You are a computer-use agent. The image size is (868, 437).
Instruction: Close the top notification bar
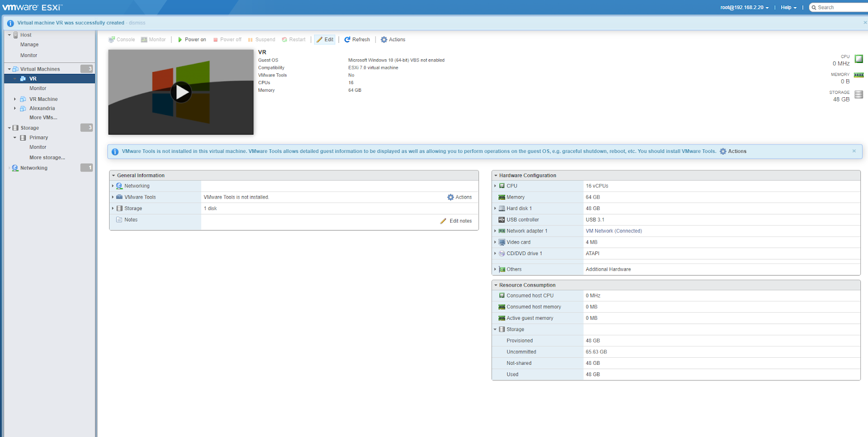865,23
